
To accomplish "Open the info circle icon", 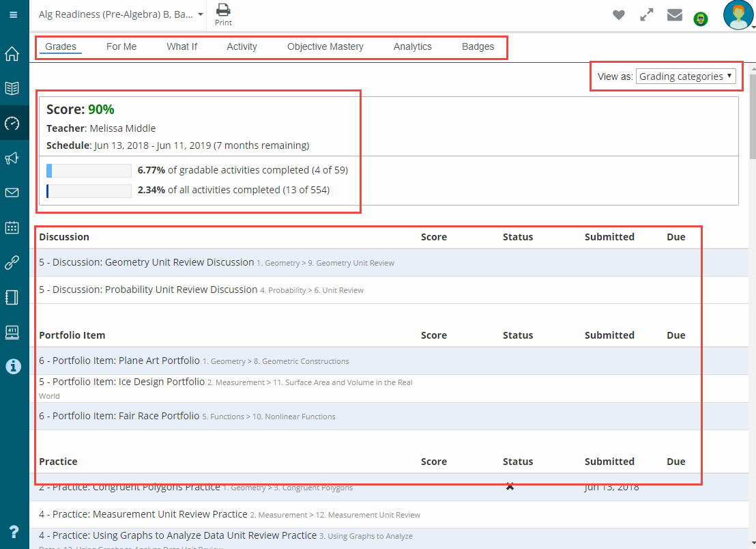I will click(x=12, y=367).
